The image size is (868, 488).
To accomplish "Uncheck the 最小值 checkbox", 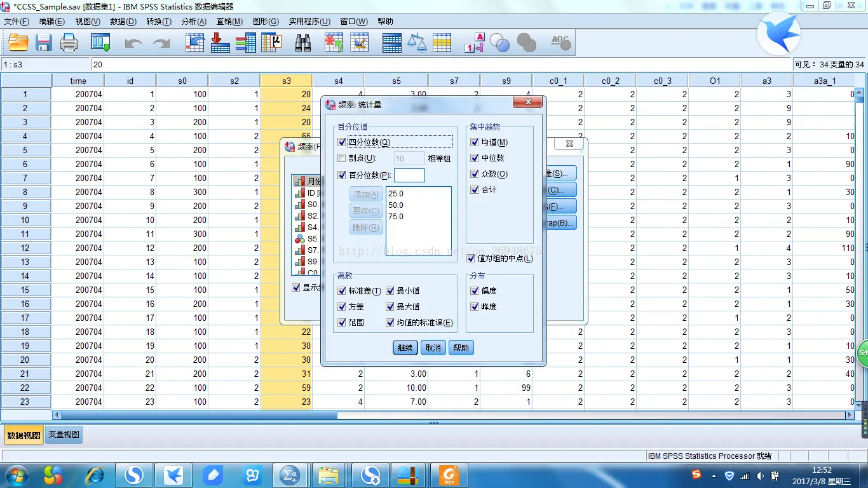I will (x=390, y=291).
